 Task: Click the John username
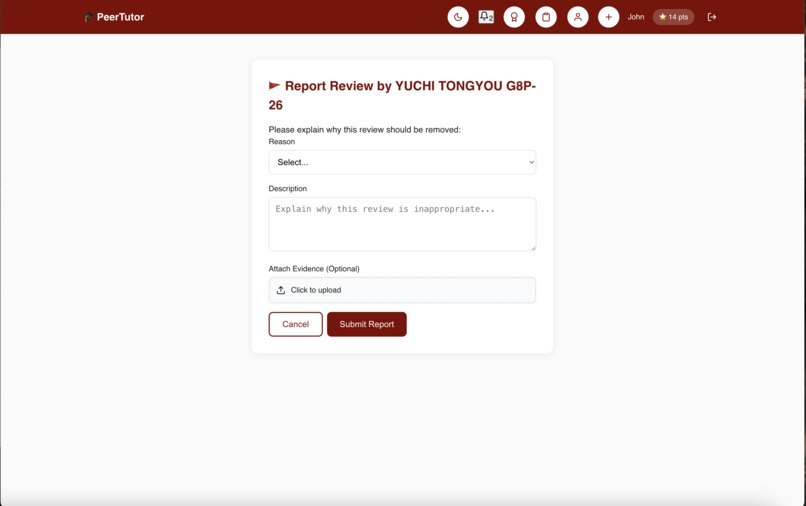click(x=636, y=17)
